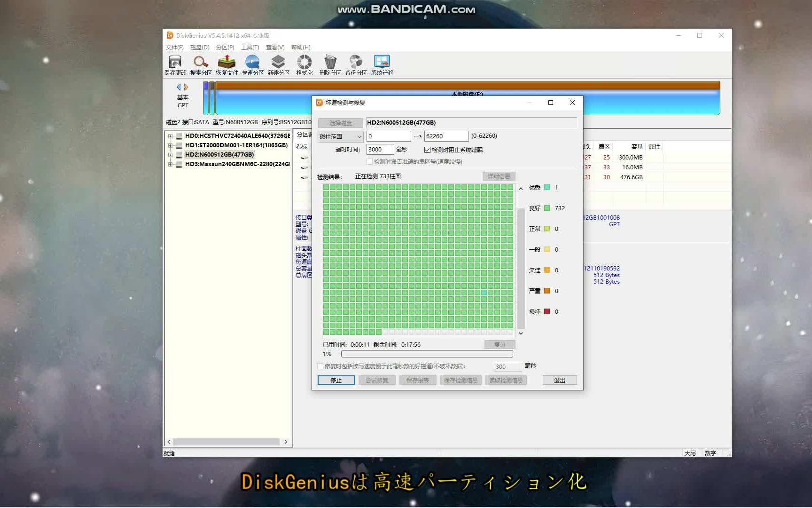Click the 476.6GB capacity cell

631,177
